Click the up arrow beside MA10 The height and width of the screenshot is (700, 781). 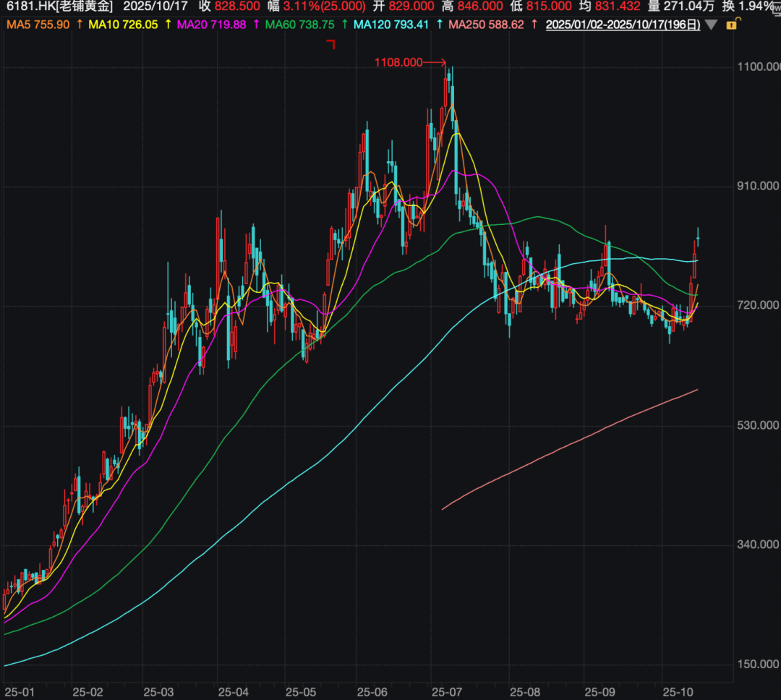click(168, 25)
